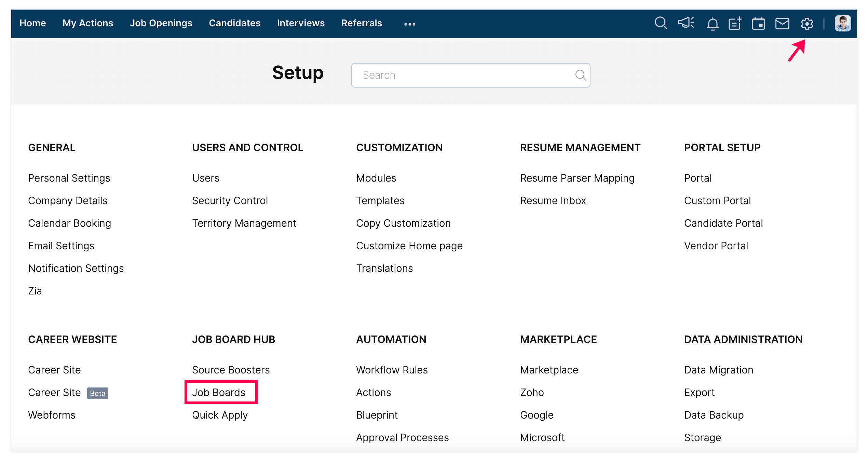Open Personal Settings under General
Image resolution: width=868 pixels, height=461 pixels.
[69, 178]
